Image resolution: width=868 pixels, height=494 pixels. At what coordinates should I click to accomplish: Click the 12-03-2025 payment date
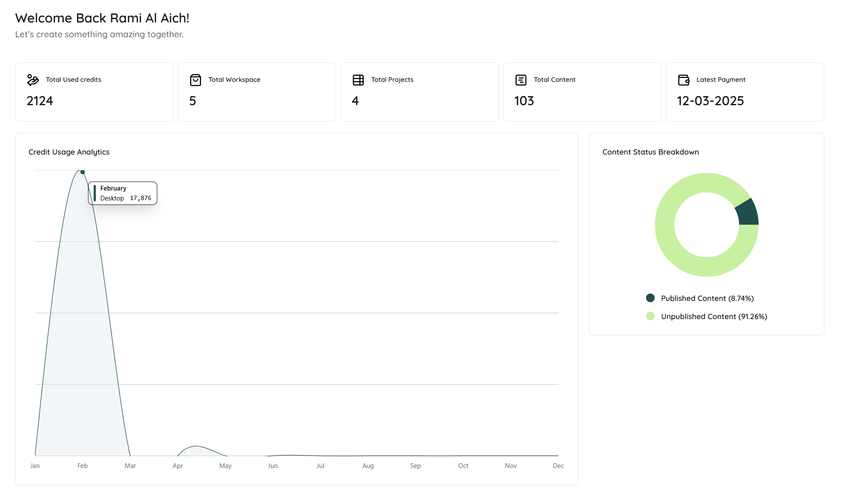pos(710,101)
